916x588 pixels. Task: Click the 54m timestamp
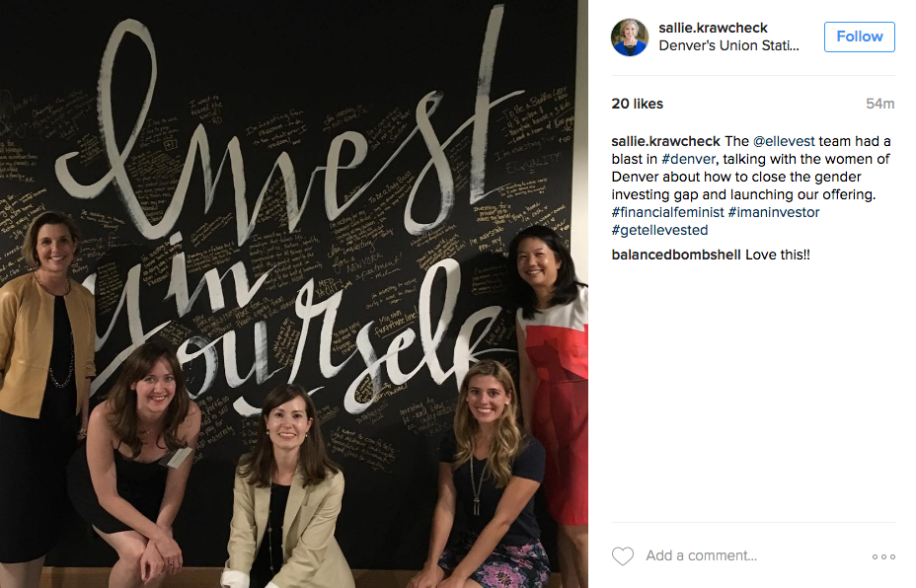tap(879, 104)
